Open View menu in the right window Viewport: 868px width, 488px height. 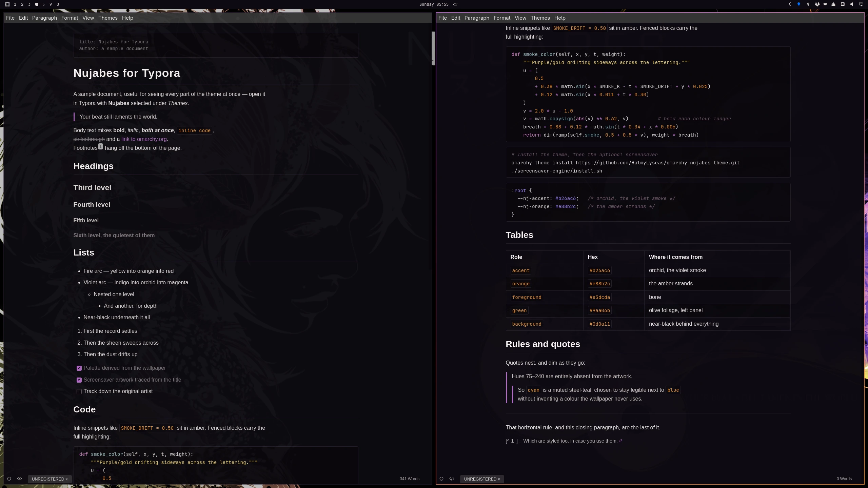pos(520,18)
